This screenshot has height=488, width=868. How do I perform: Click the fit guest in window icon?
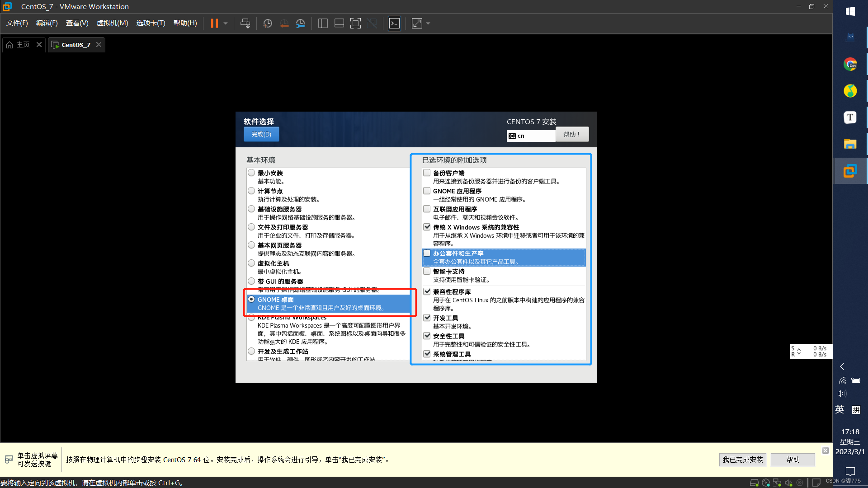click(355, 23)
